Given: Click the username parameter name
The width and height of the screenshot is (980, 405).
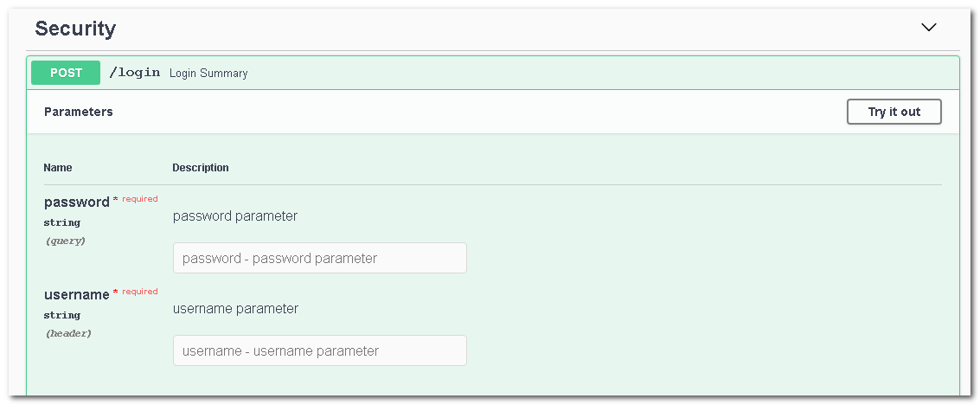Looking at the screenshot, I should click(x=76, y=295).
